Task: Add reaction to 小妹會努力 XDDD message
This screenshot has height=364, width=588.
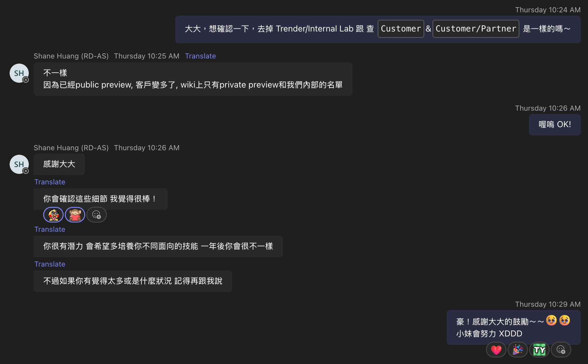Action: [x=561, y=350]
